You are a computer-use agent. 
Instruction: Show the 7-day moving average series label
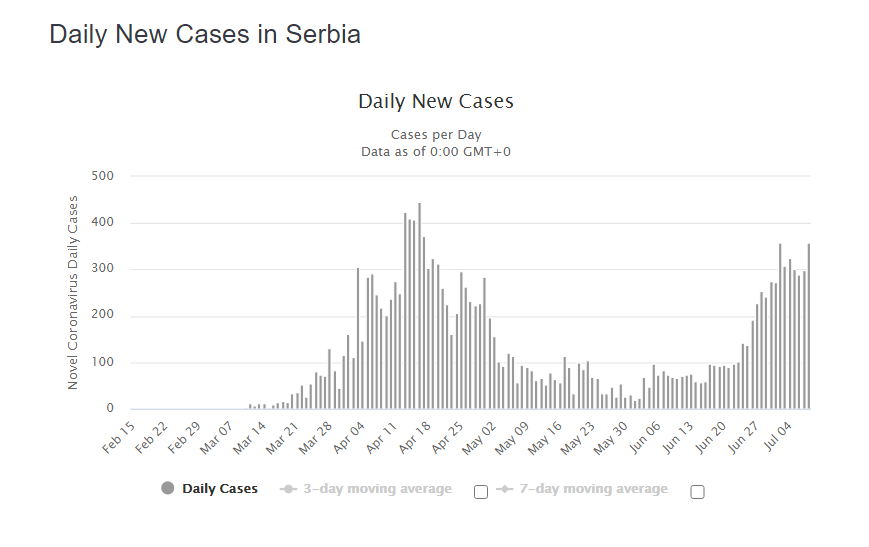click(x=596, y=489)
